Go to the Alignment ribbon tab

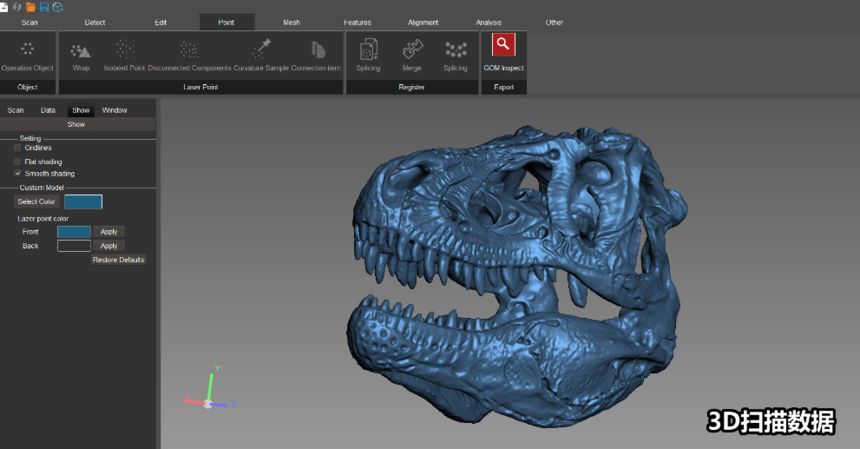pyautogui.click(x=423, y=22)
